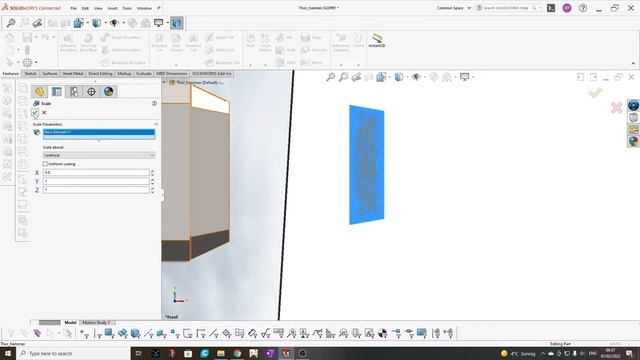This screenshot has height=360, width=640.
Task: Cancel with red X in viewport corner
Action: point(616,108)
